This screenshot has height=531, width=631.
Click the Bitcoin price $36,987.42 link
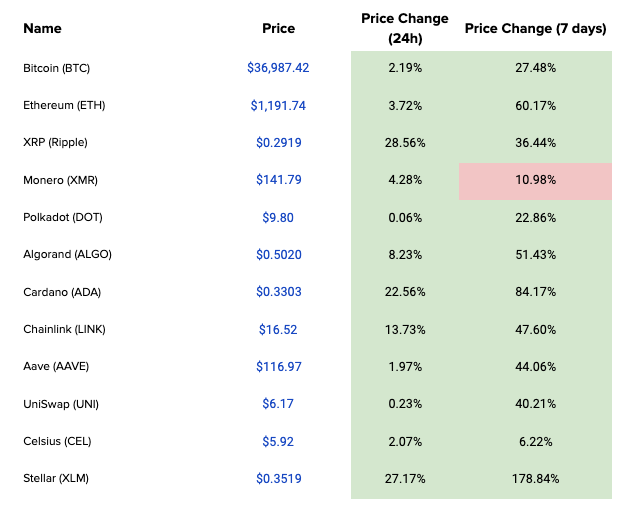point(278,68)
